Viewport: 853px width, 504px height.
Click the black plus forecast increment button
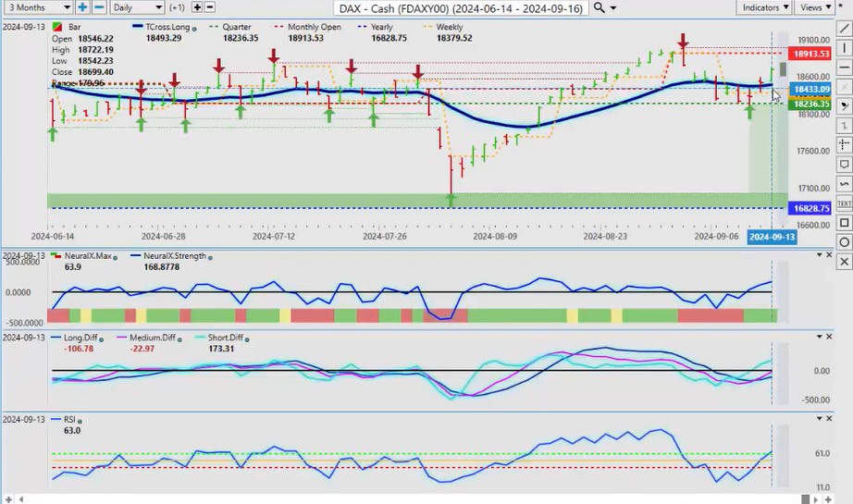(x=197, y=7)
